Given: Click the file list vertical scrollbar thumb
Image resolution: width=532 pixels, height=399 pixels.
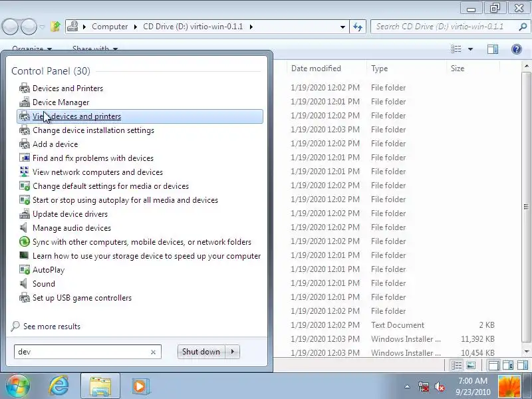Looking at the screenshot, I should (526, 207).
